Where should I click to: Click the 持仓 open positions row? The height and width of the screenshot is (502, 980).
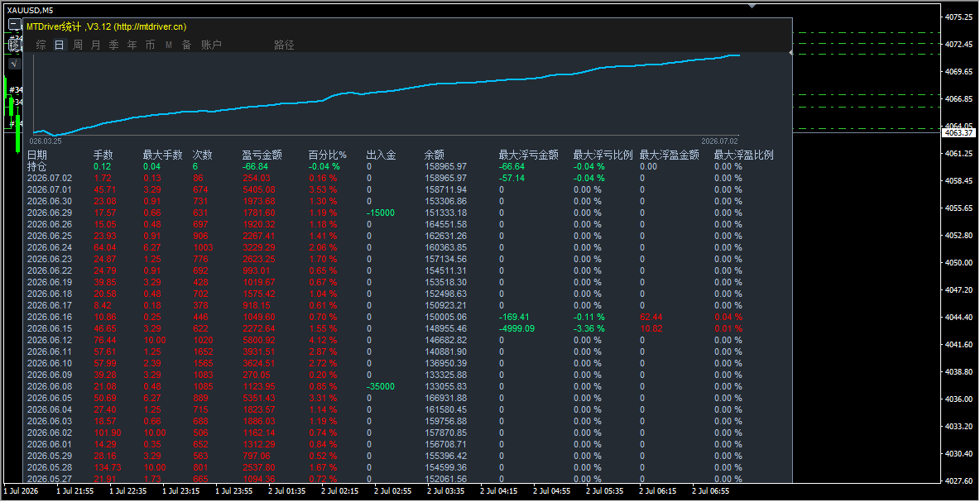coord(400,167)
